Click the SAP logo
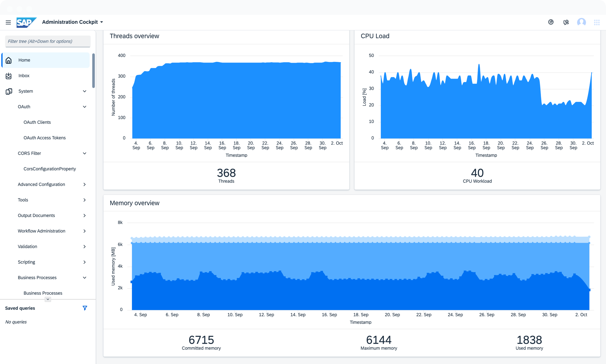Viewport: 606px width, 364px height. (26, 22)
